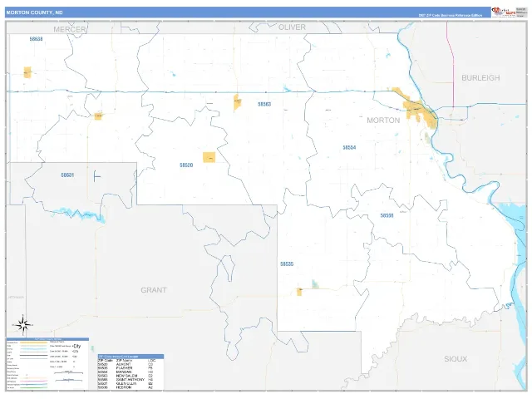The height and width of the screenshot is (399, 532).
Task: Click the pink line sample in the legend
Action: (33, 382)
